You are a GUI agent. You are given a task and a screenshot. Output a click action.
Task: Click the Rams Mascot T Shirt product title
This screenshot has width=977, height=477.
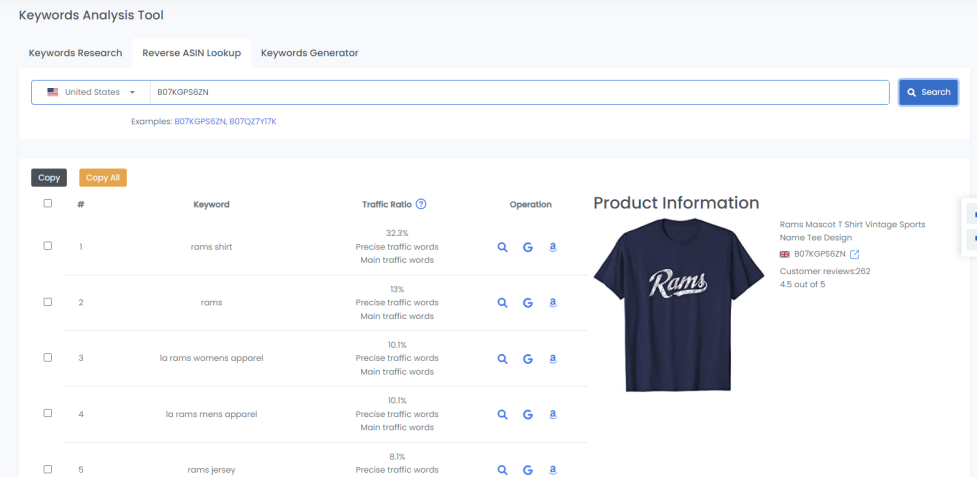[852, 230]
